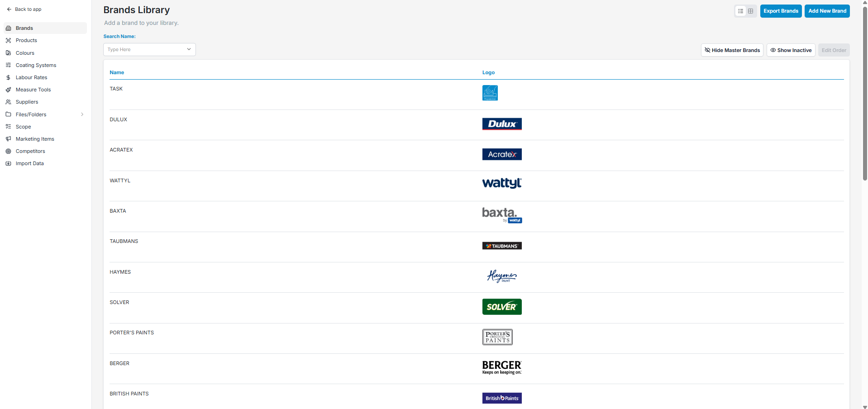Click the Colours palette icon in sidebar
The width and height of the screenshot is (868, 409).
coord(8,53)
